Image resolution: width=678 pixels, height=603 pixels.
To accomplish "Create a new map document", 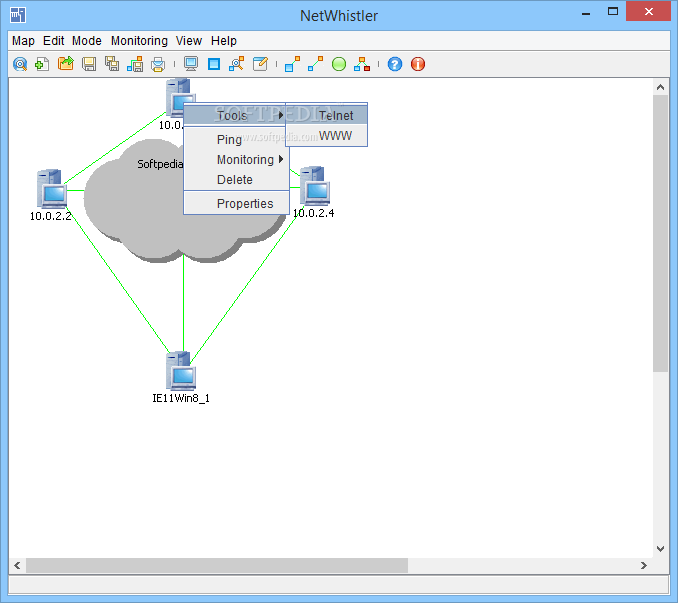I will pos(42,64).
